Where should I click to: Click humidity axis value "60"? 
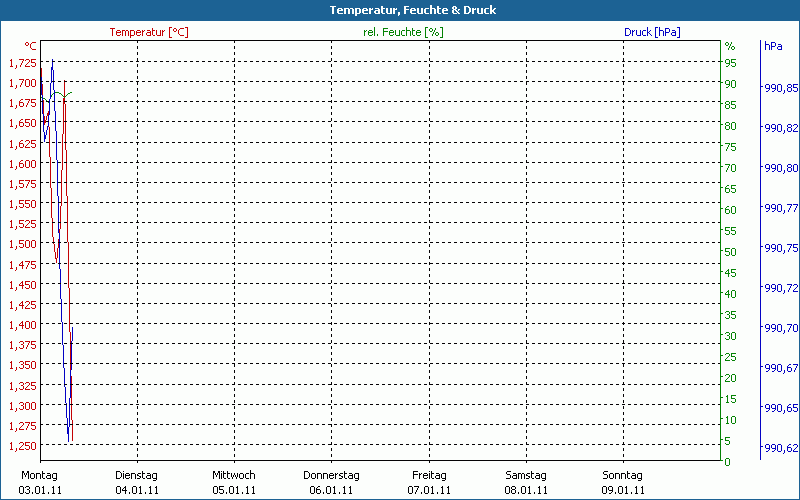tap(731, 210)
